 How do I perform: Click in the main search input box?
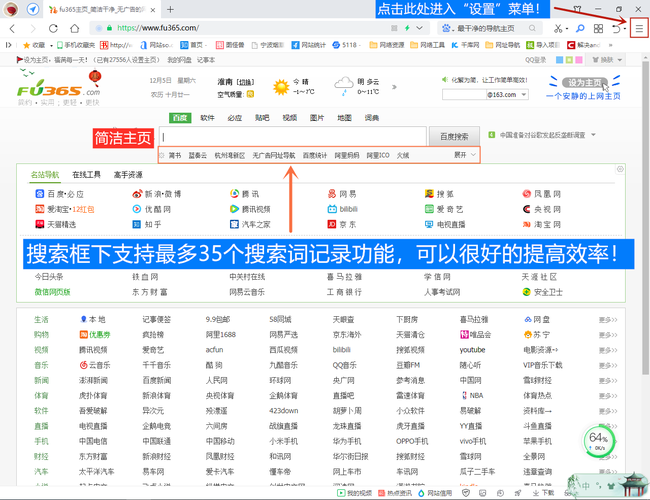pos(292,136)
